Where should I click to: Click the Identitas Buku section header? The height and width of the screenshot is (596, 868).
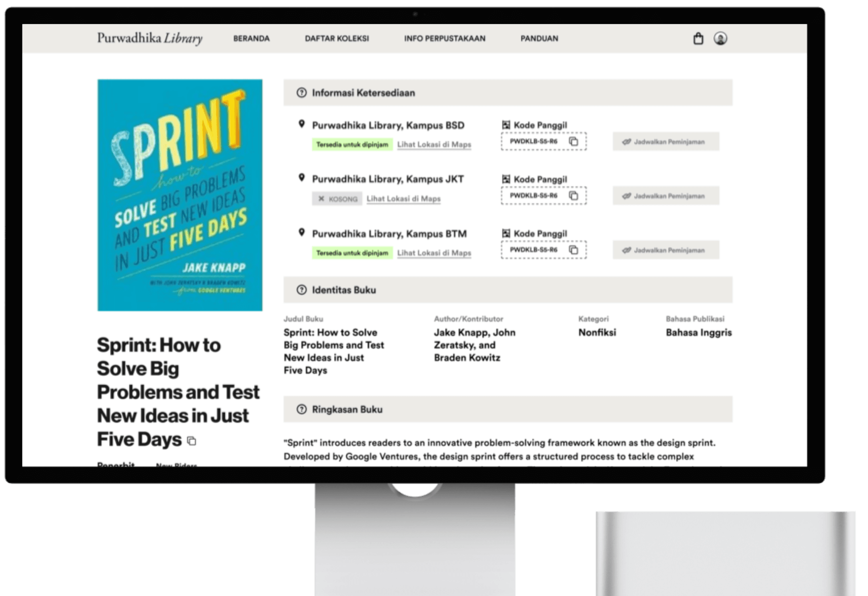coord(508,290)
